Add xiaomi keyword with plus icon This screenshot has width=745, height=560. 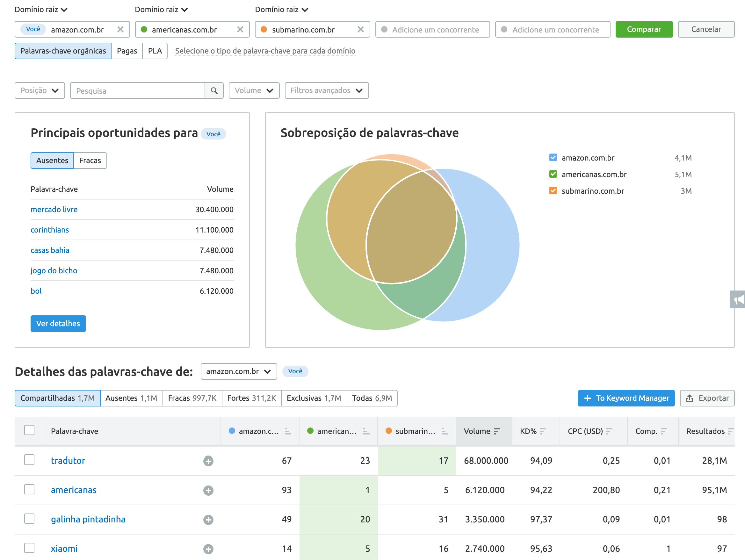pyautogui.click(x=208, y=549)
